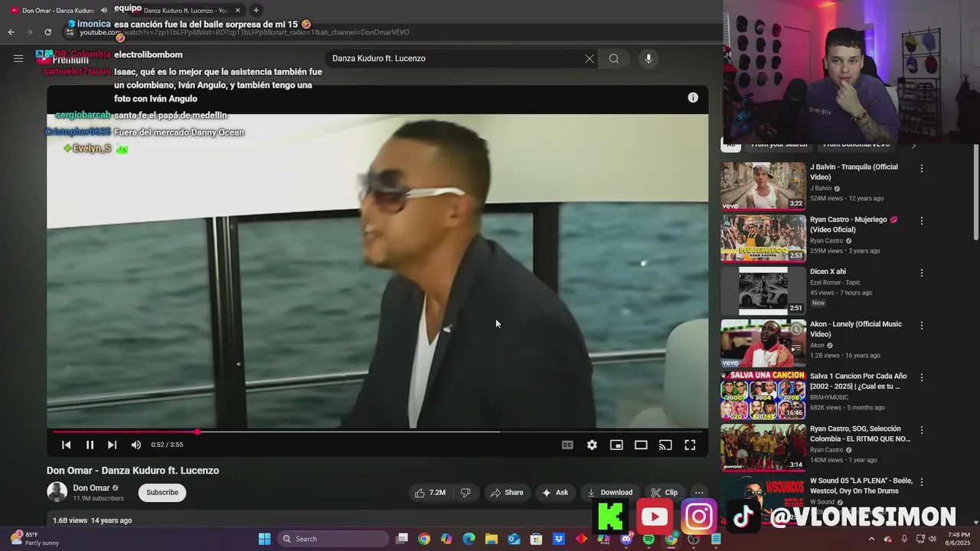Open Spotify from the taskbar
The height and width of the screenshot is (551, 980).
[x=648, y=539]
